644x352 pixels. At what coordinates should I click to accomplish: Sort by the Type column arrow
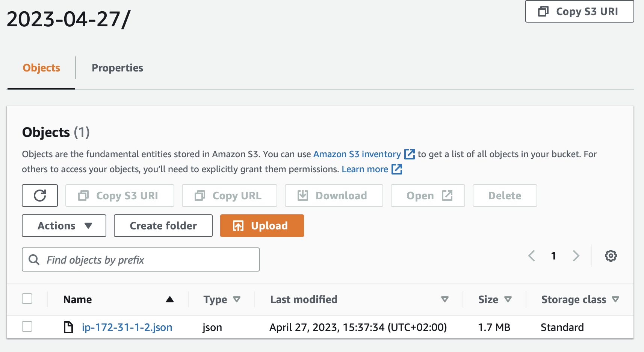(237, 299)
